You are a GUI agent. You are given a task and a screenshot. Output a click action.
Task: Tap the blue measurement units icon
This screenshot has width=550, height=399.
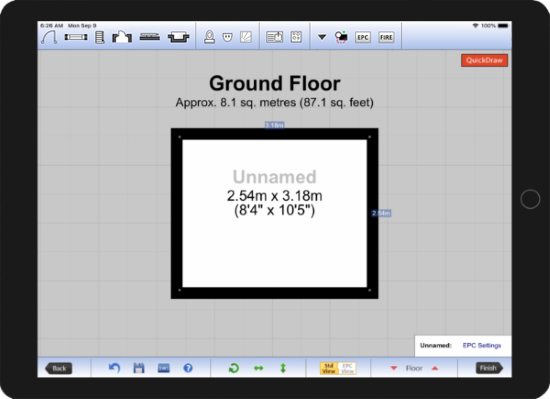pos(164,368)
